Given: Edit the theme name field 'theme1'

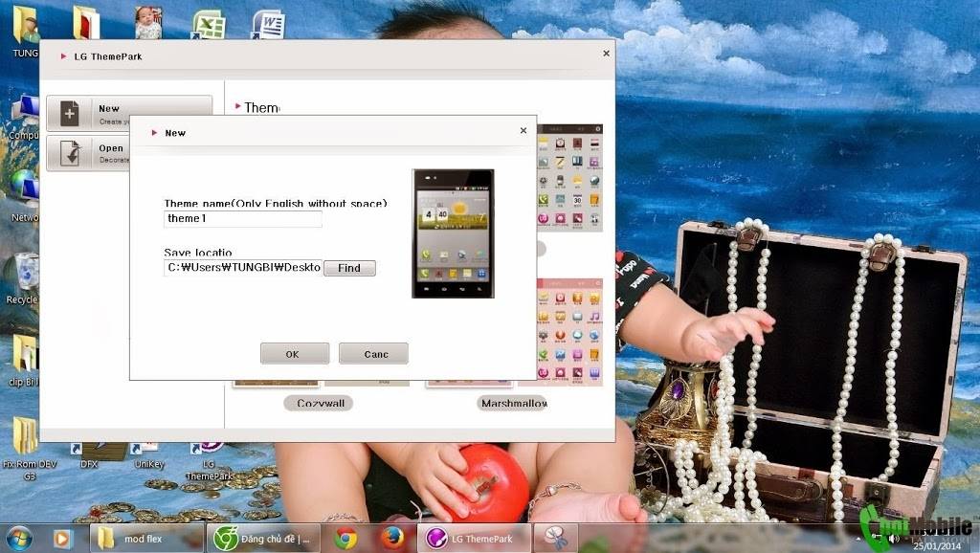Looking at the screenshot, I should [243, 219].
